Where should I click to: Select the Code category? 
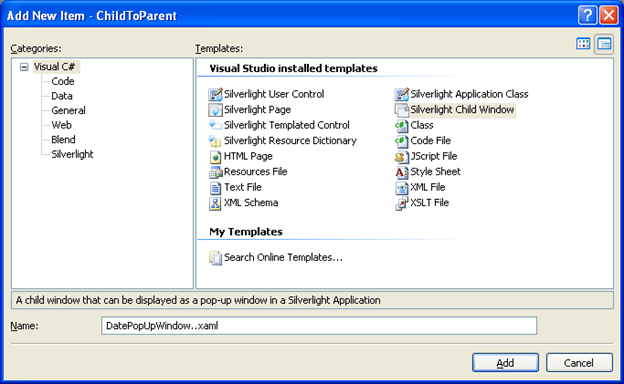tap(63, 81)
